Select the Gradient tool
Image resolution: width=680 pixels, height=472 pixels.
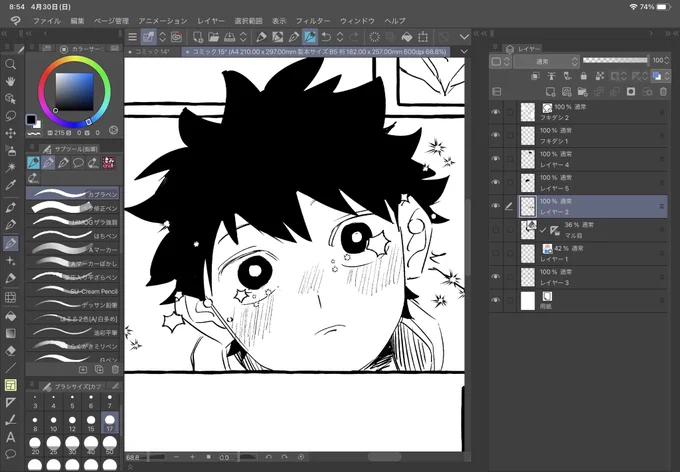10,333
